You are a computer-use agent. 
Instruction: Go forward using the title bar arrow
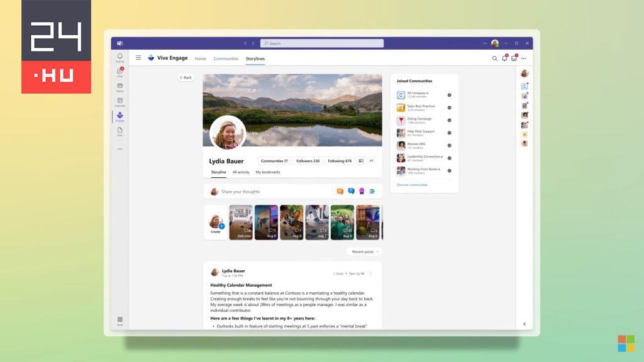point(253,43)
